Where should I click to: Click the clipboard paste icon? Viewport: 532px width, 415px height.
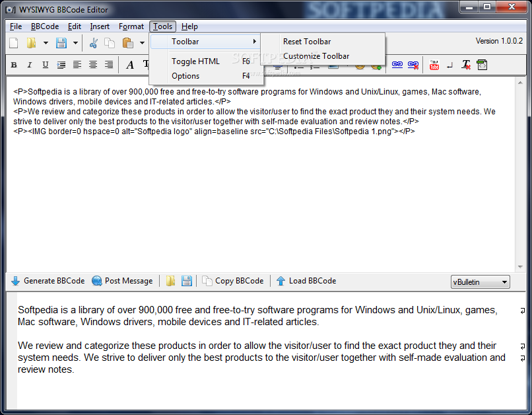(127, 43)
